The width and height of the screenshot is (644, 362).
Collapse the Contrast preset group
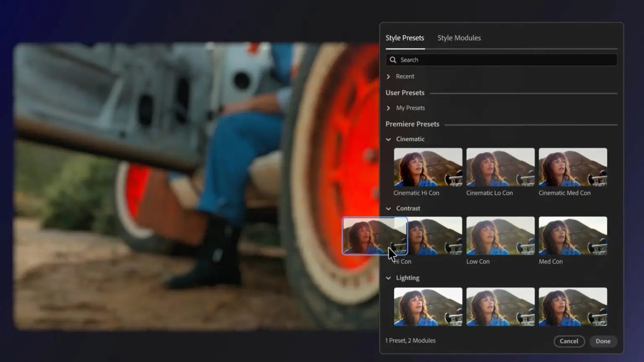388,209
